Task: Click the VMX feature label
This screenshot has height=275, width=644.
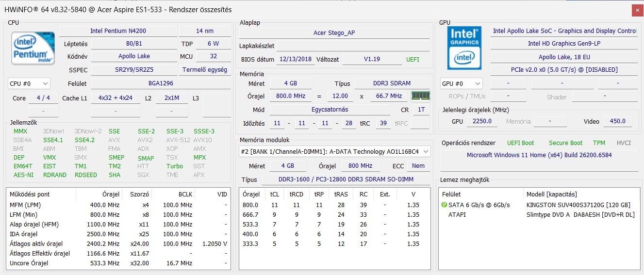Action: coord(50,158)
